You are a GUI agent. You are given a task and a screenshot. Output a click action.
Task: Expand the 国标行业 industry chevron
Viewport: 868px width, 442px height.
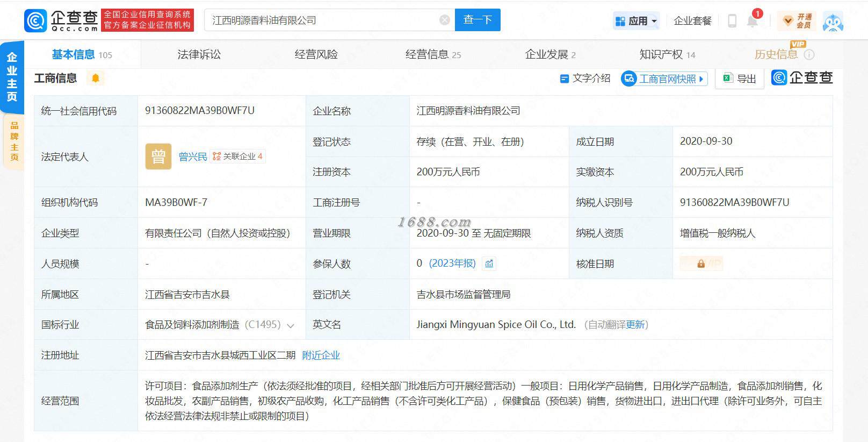(291, 325)
